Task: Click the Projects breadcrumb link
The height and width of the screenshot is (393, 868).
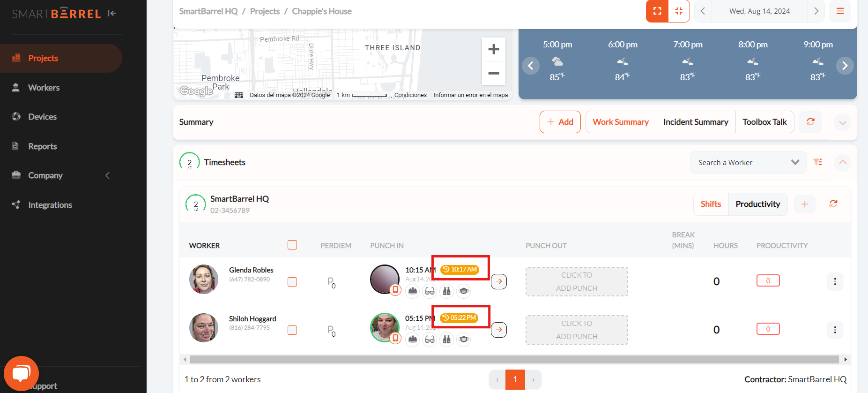Action: pyautogui.click(x=265, y=11)
